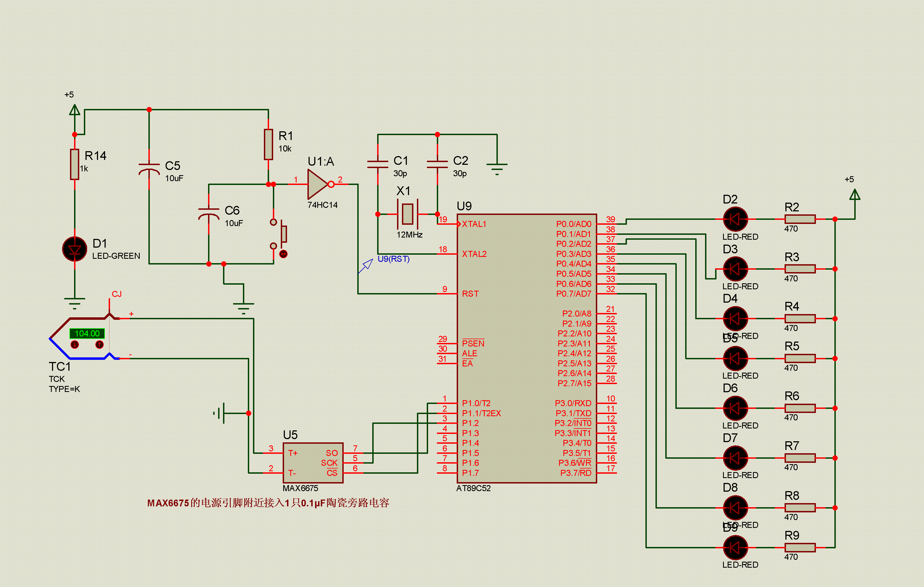The height and width of the screenshot is (587, 924).
Task: Click the Chinese MAX6675 bypass capacitor note
Action: coord(268,503)
